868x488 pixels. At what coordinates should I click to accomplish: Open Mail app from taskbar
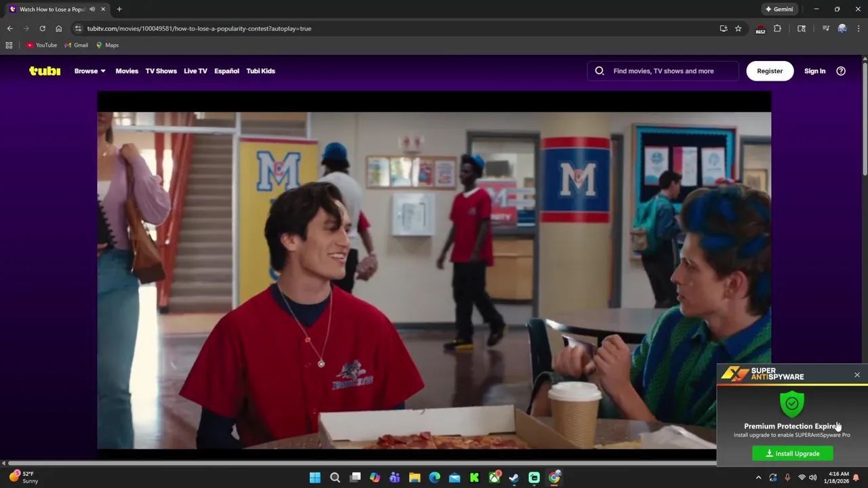454,477
